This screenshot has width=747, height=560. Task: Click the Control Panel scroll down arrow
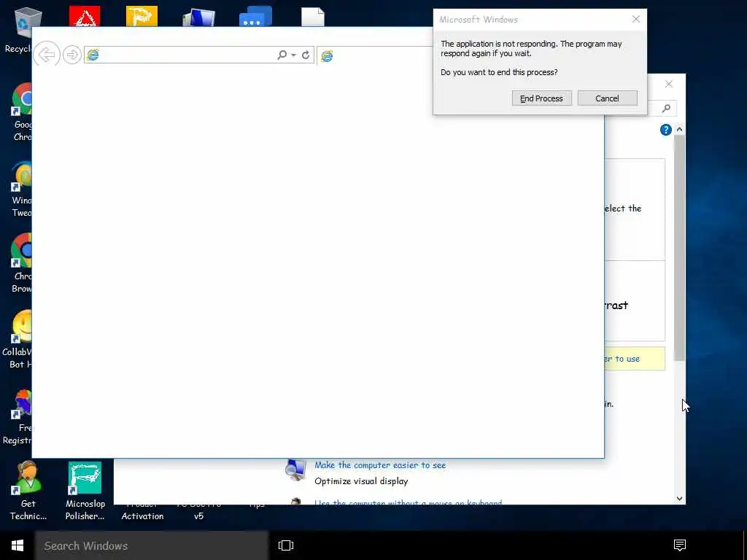(x=679, y=499)
